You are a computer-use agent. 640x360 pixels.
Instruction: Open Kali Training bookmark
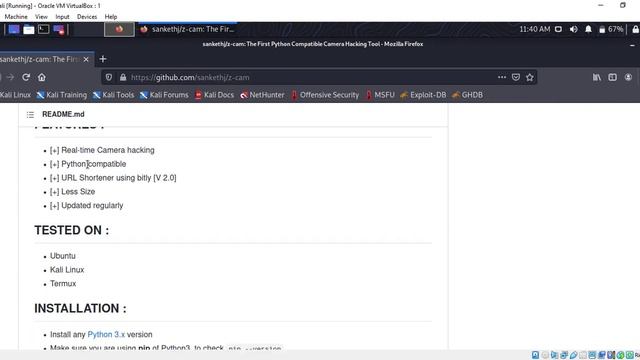62,95
